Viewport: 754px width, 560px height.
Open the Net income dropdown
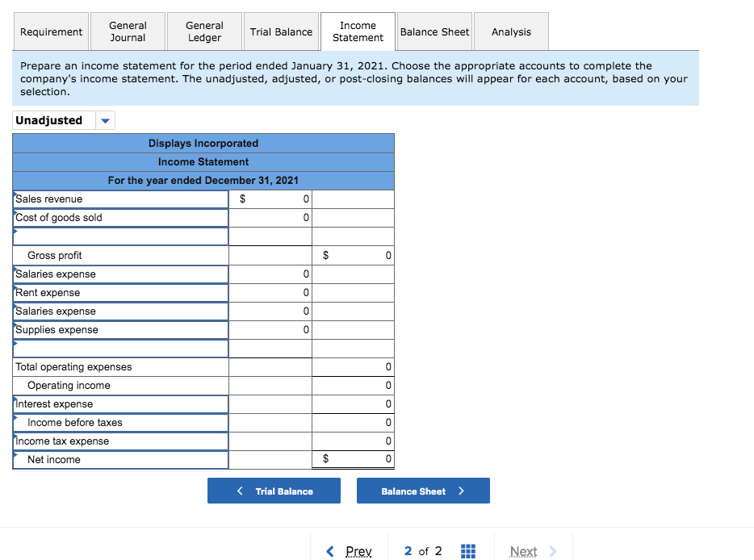(121, 460)
